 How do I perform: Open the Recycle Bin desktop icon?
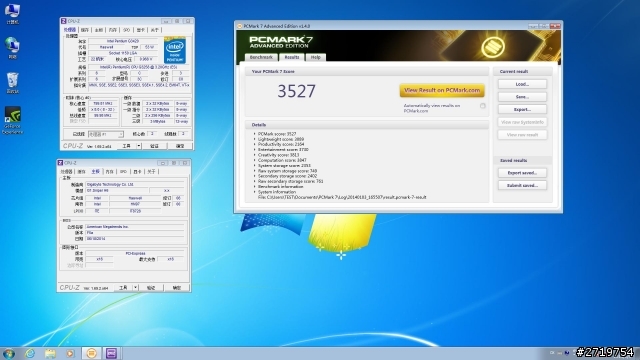[12, 83]
